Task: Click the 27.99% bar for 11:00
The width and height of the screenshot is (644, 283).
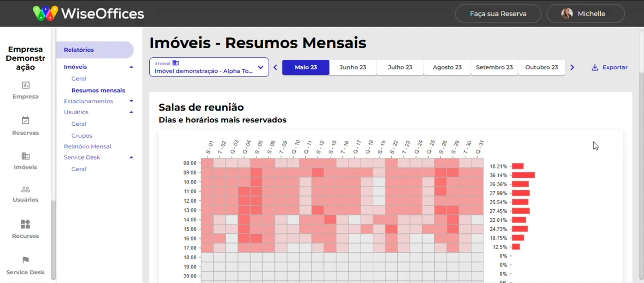Action: (x=521, y=193)
